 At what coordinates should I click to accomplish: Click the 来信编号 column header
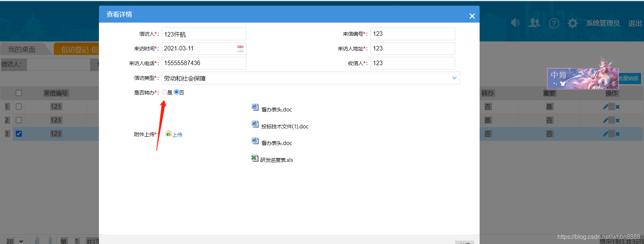56,93
